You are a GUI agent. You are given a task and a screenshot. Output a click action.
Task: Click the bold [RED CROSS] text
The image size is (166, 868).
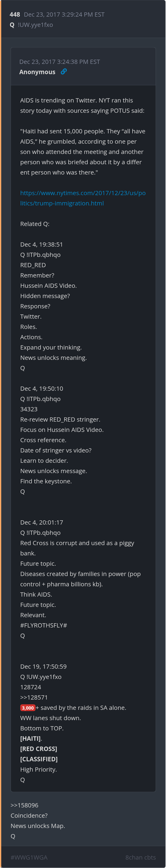click(x=38, y=749)
